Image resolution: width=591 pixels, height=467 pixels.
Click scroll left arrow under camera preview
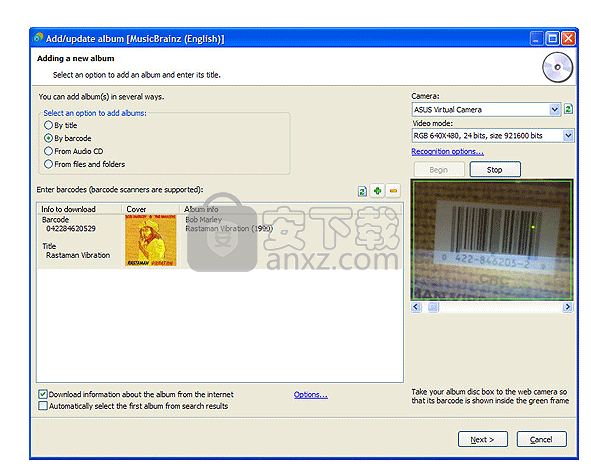click(x=416, y=307)
